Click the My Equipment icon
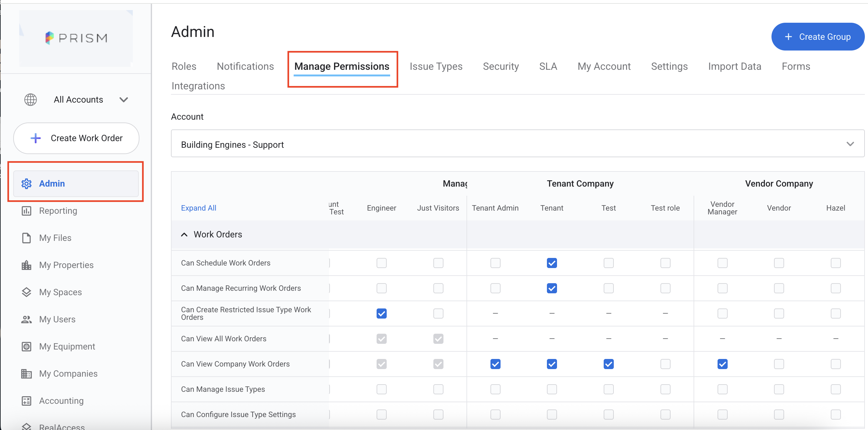 tap(26, 346)
